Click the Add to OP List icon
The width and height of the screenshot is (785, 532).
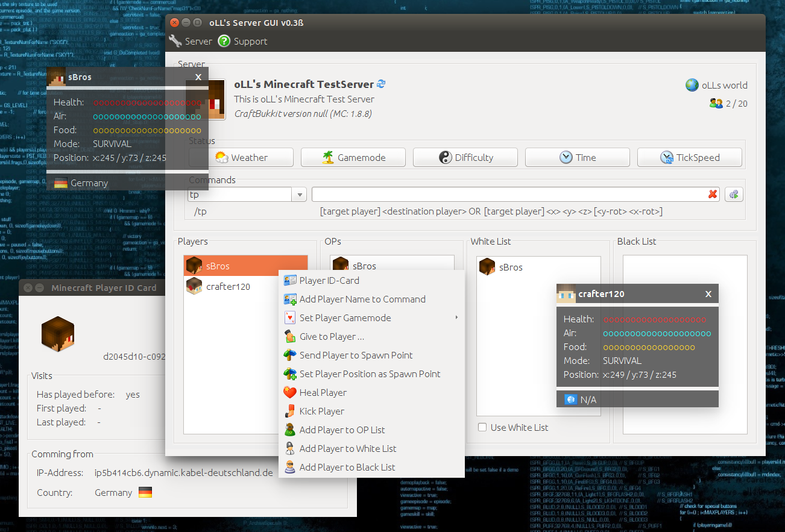point(290,430)
